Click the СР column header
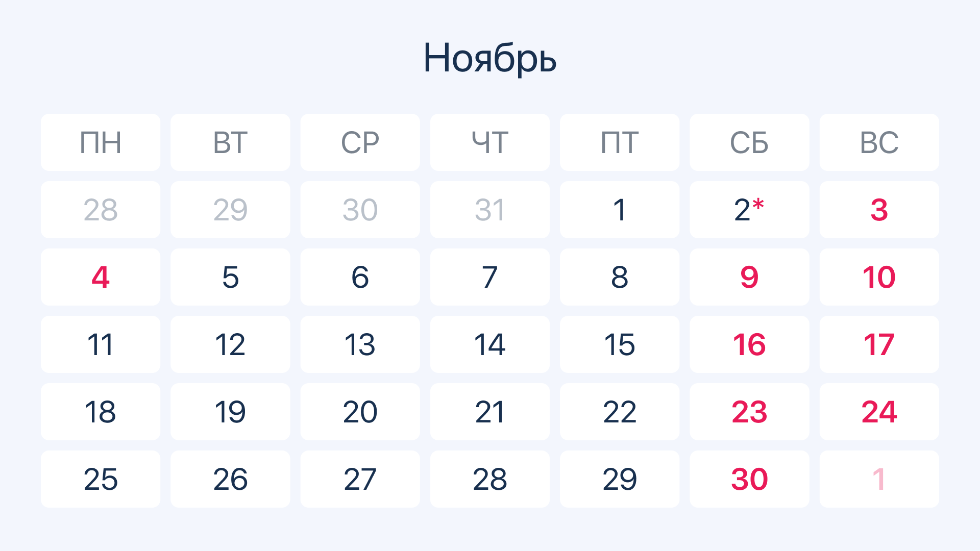The image size is (980, 551). point(360,142)
